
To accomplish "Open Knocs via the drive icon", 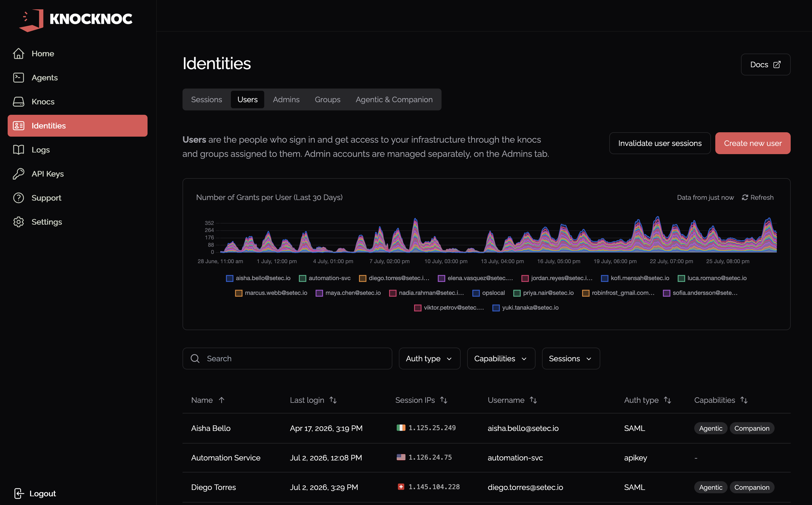I will [x=18, y=102].
